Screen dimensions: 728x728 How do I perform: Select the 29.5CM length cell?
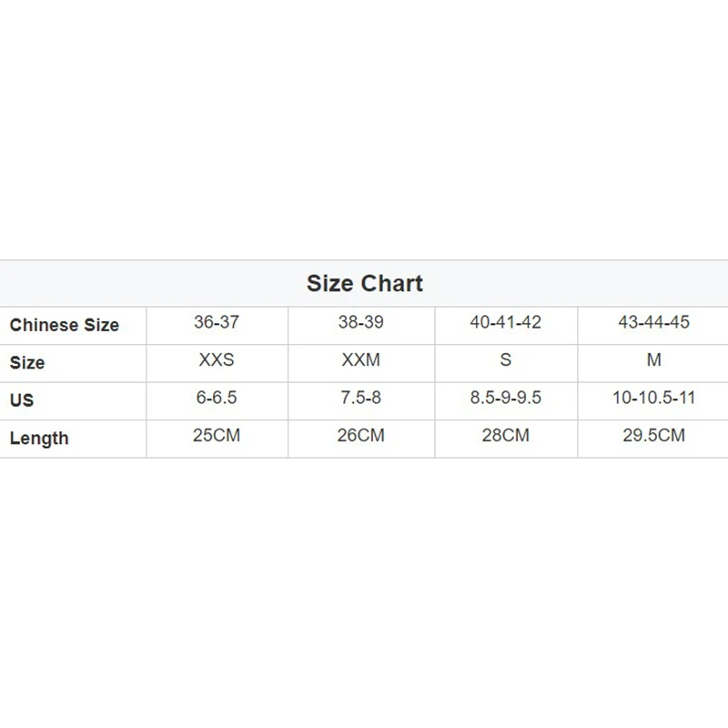653,436
